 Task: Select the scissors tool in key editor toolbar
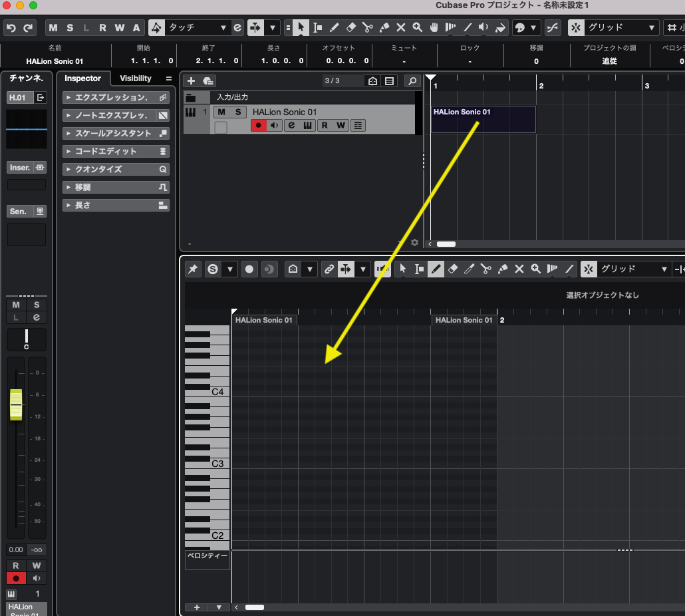coord(485,269)
